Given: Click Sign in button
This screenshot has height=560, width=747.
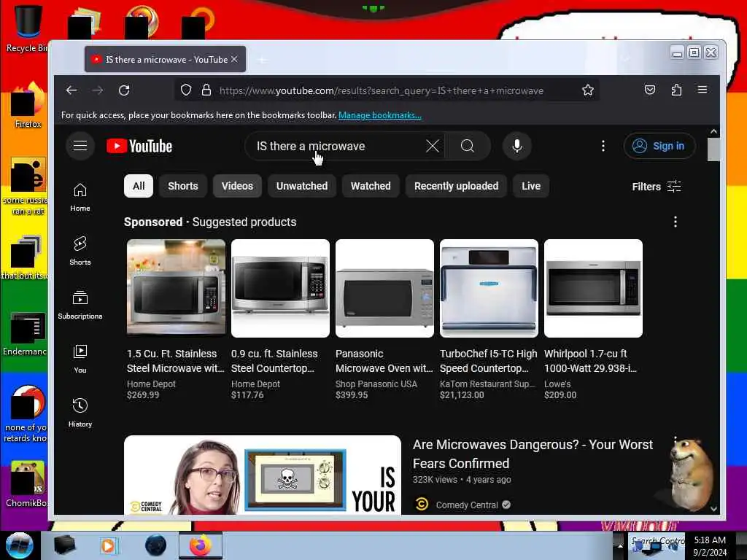Looking at the screenshot, I should (x=659, y=146).
